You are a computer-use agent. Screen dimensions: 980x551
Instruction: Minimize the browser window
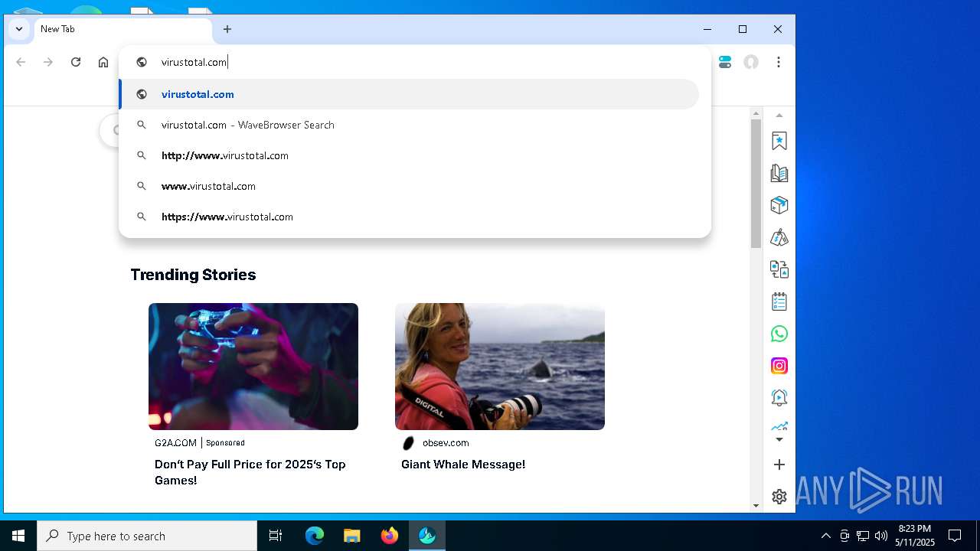tap(707, 29)
